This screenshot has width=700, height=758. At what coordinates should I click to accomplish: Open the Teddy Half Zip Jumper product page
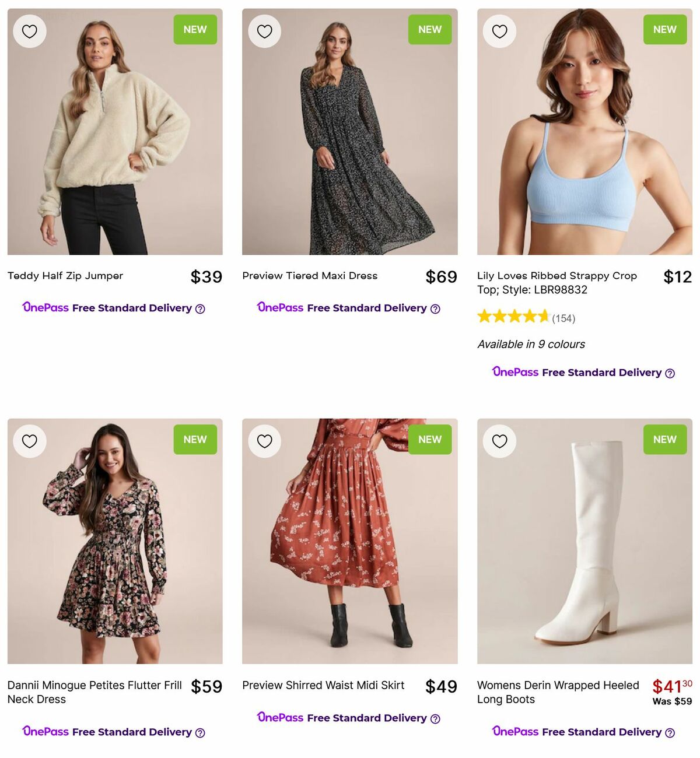point(65,276)
